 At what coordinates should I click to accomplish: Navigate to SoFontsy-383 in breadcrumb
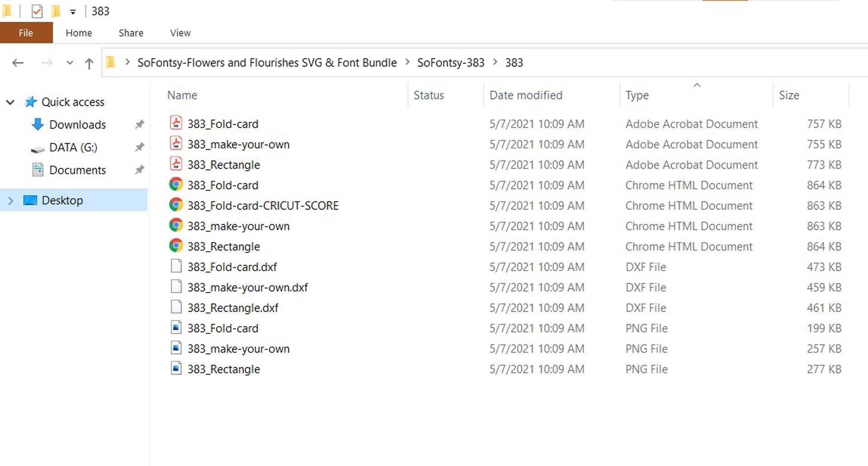coord(451,62)
